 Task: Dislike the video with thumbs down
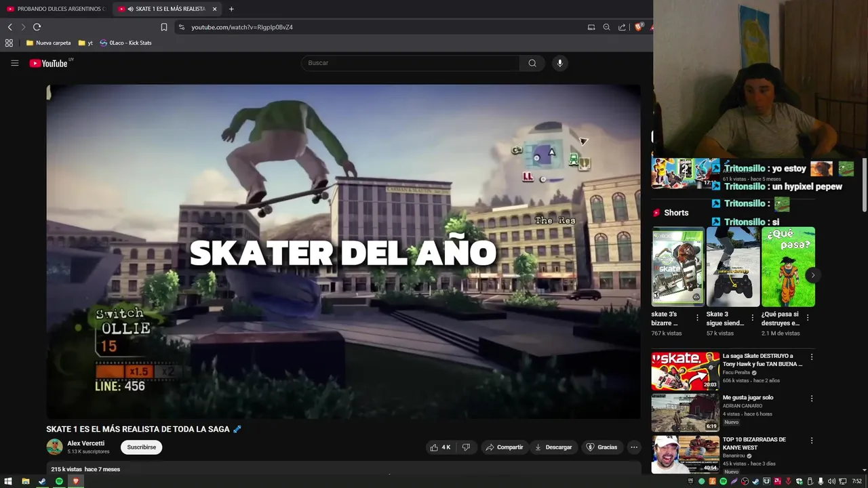pyautogui.click(x=466, y=447)
